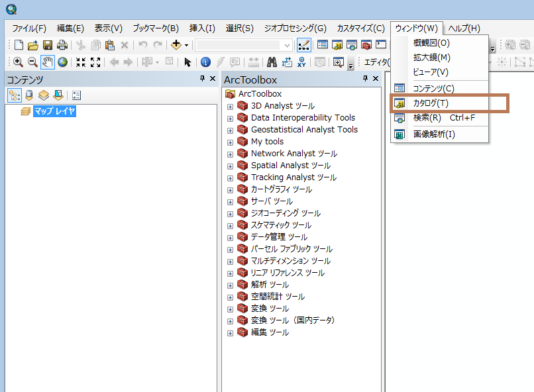The image size is (534, 392).
Task: Select 空間統計 ツール item
Action: click(278, 297)
